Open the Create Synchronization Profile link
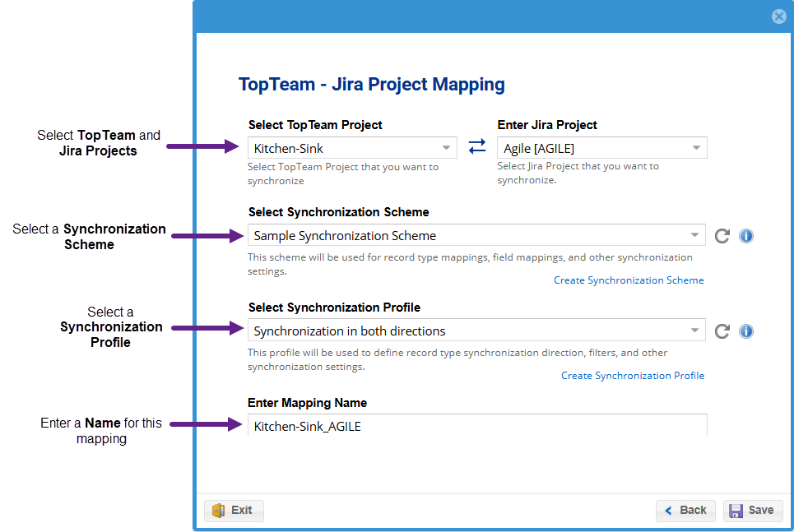794x532 pixels. coord(633,376)
